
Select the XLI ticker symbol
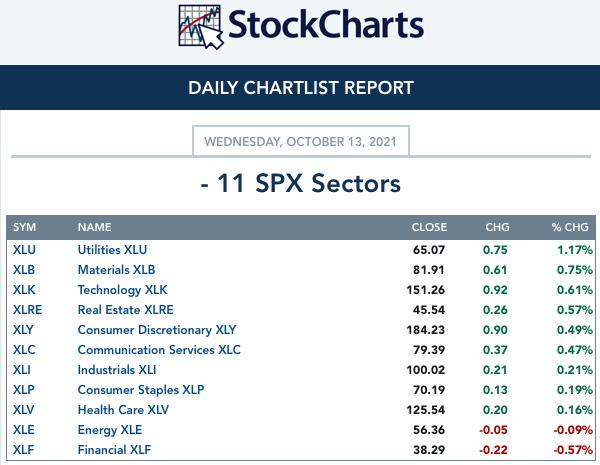(x=22, y=370)
